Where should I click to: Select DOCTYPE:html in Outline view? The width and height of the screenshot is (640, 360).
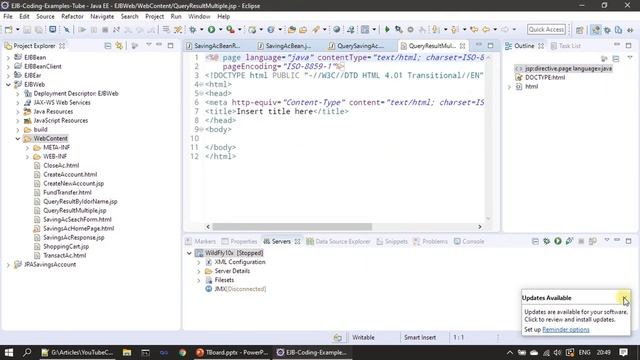[545, 78]
